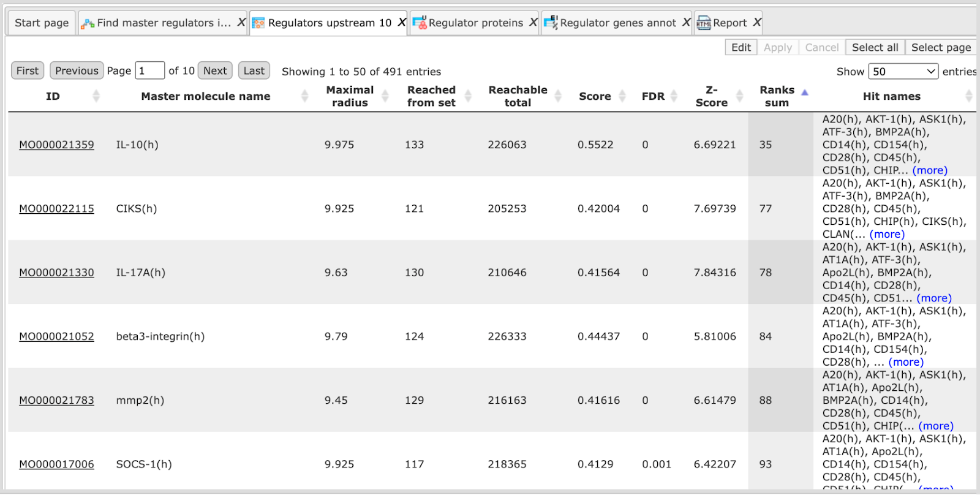The width and height of the screenshot is (980, 495).
Task: Click Maximal radius value 9.79
Action: pos(336,336)
